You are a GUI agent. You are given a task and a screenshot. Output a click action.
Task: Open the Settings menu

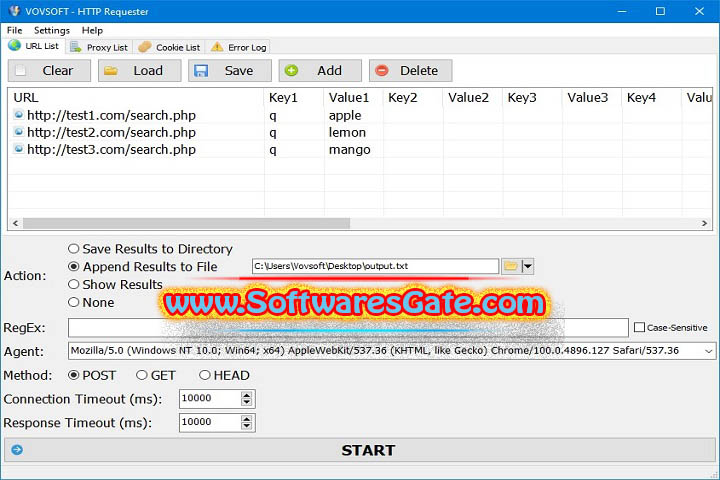pyautogui.click(x=51, y=30)
